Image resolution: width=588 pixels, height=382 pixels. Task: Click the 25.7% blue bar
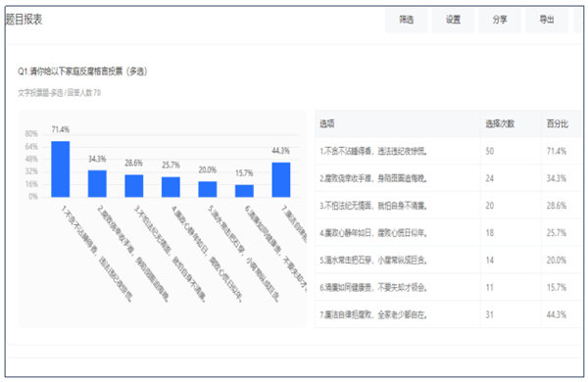point(171,187)
